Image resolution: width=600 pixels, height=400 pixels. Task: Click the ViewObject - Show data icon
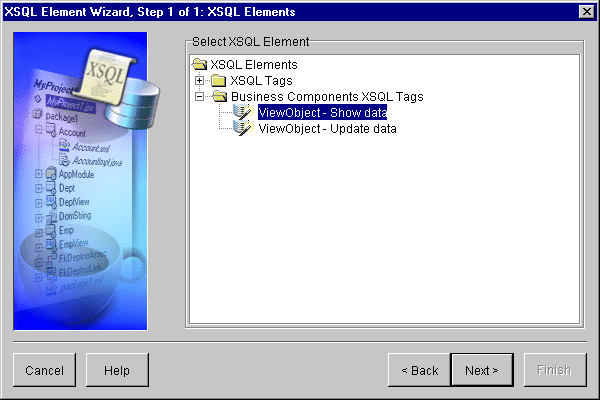tap(243, 113)
